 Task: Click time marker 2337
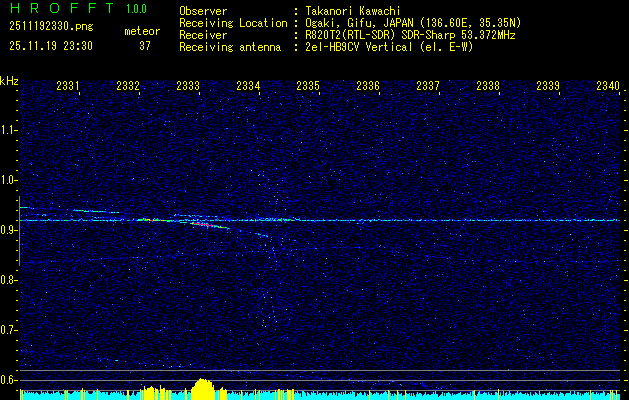click(428, 85)
